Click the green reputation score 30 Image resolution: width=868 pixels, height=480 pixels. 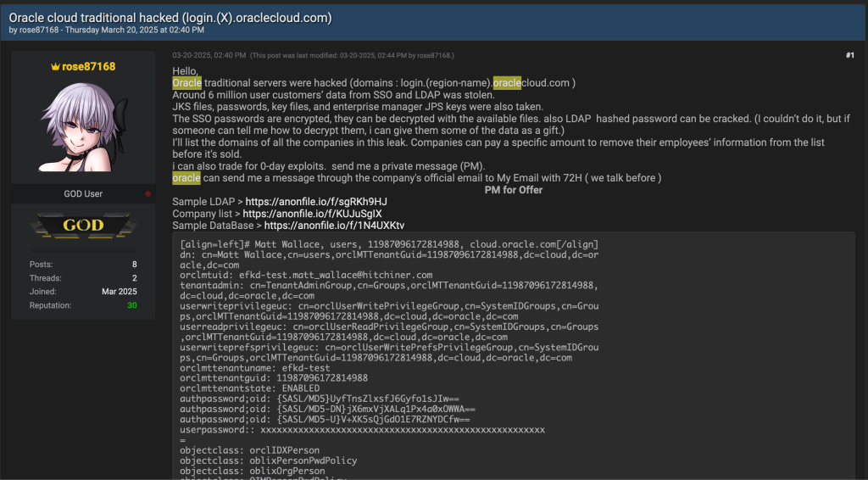[132, 305]
